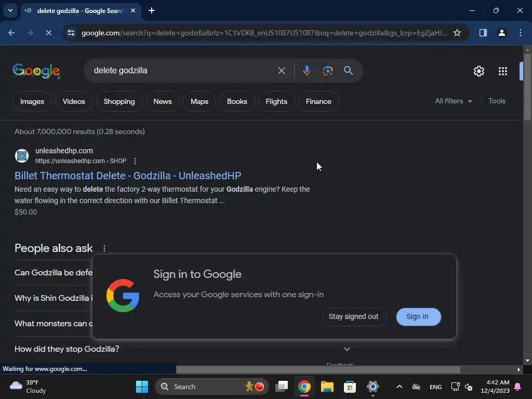Viewport: 532px width, 399px height.
Task: Open the Google apps grid
Action: 503,71
